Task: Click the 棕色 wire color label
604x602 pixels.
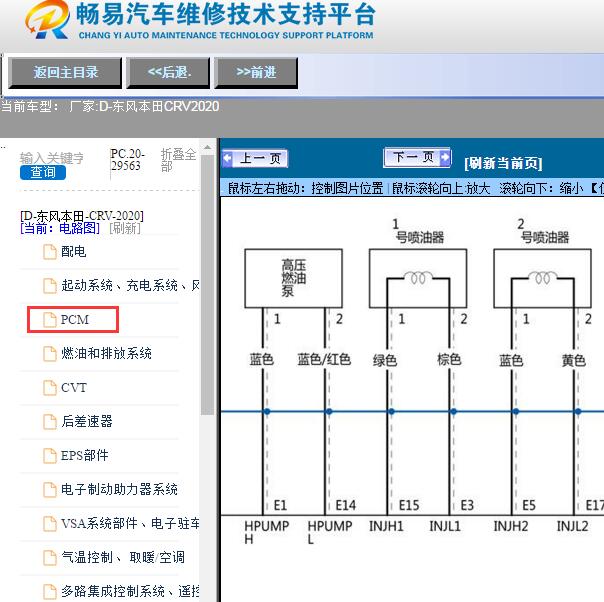Action: coord(449,359)
